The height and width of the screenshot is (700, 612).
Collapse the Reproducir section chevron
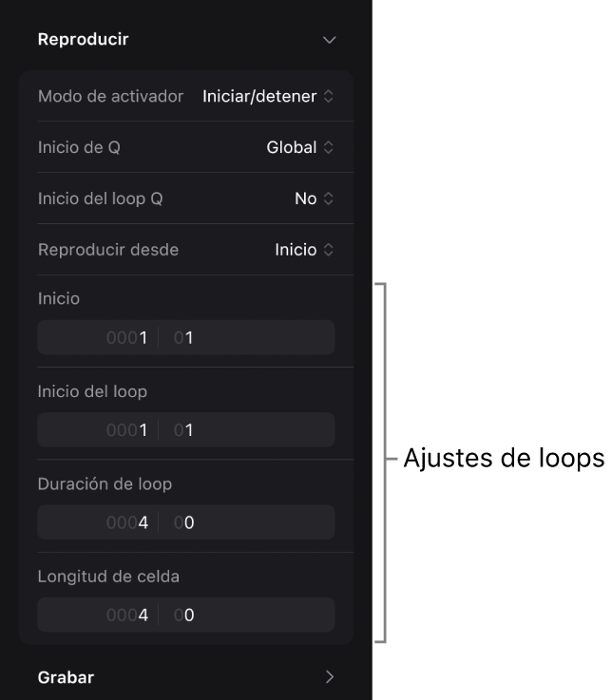[330, 40]
